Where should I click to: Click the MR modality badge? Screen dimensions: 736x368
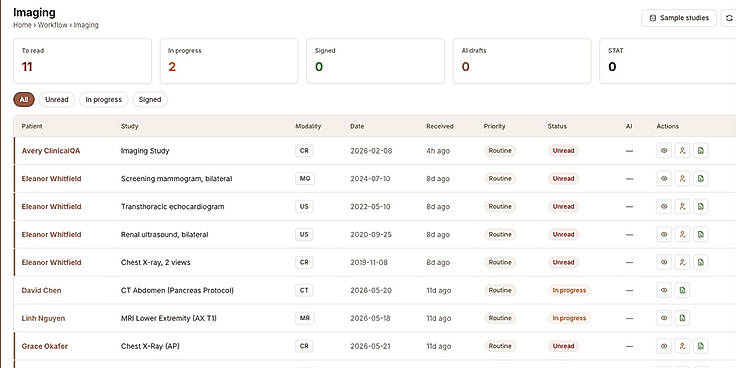point(304,318)
